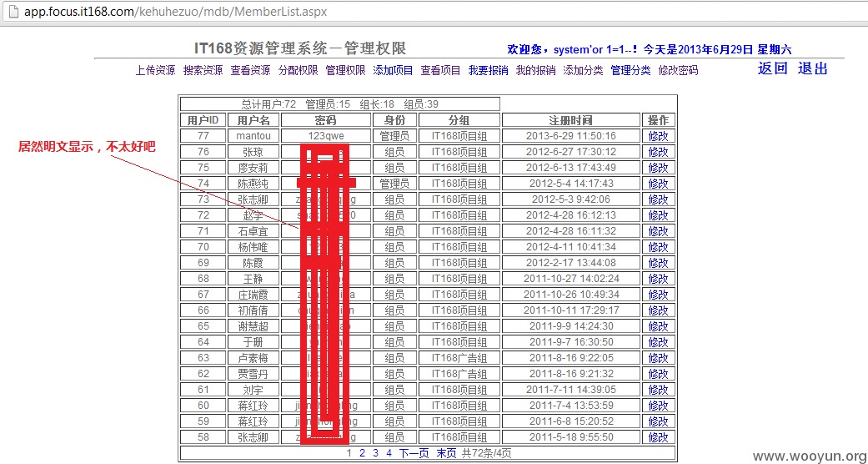Select 修改 for user ID 60
The image size is (868, 464).
pos(659,406)
